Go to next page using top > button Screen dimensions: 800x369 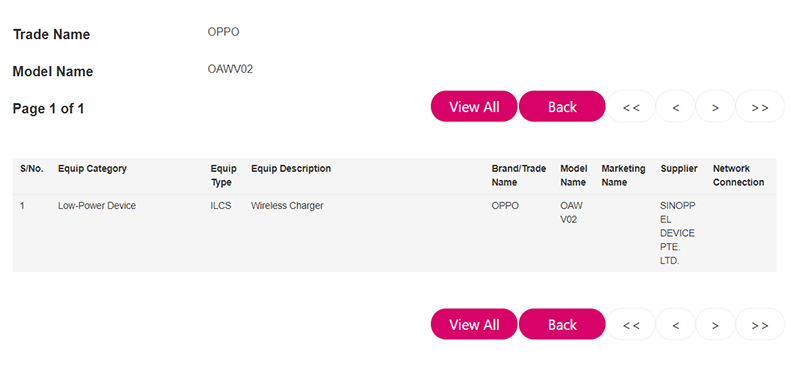point(715,106)
